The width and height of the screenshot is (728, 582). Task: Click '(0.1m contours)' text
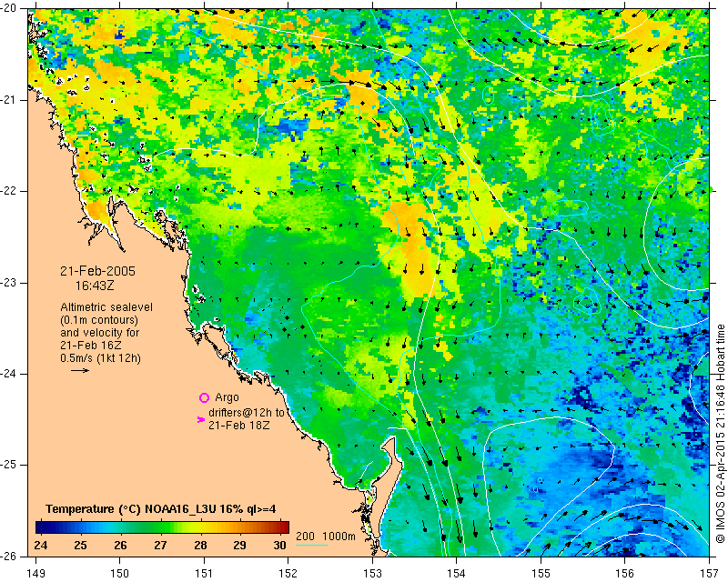[99, 320]
